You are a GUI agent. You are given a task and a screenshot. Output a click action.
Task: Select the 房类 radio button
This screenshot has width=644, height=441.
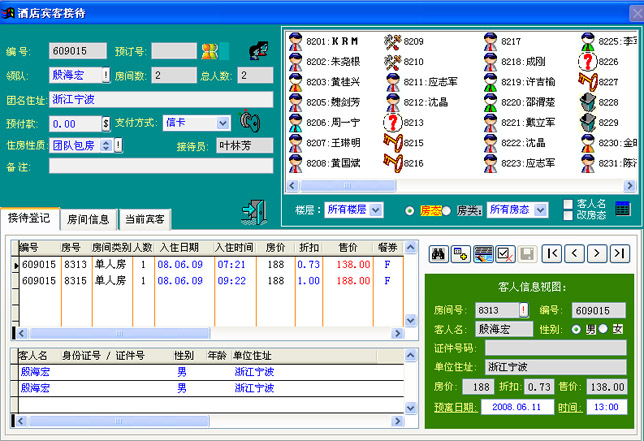pos(447,210)
